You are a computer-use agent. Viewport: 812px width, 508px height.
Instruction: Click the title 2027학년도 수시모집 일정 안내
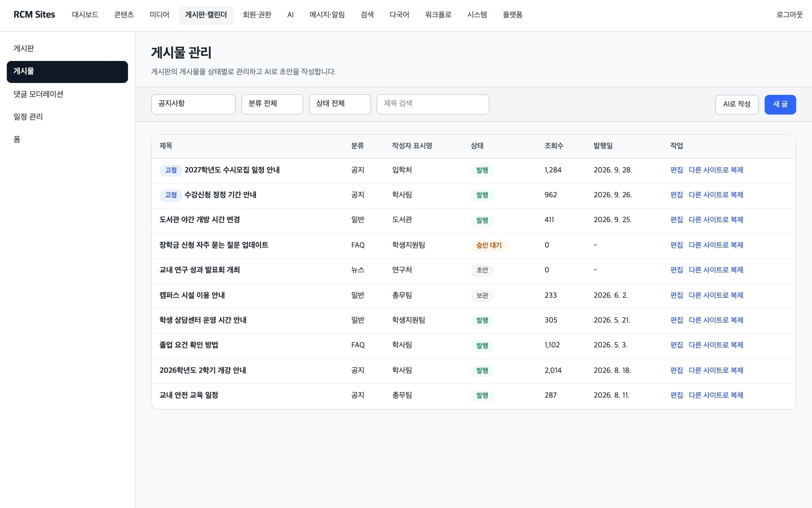pos(232,170)
